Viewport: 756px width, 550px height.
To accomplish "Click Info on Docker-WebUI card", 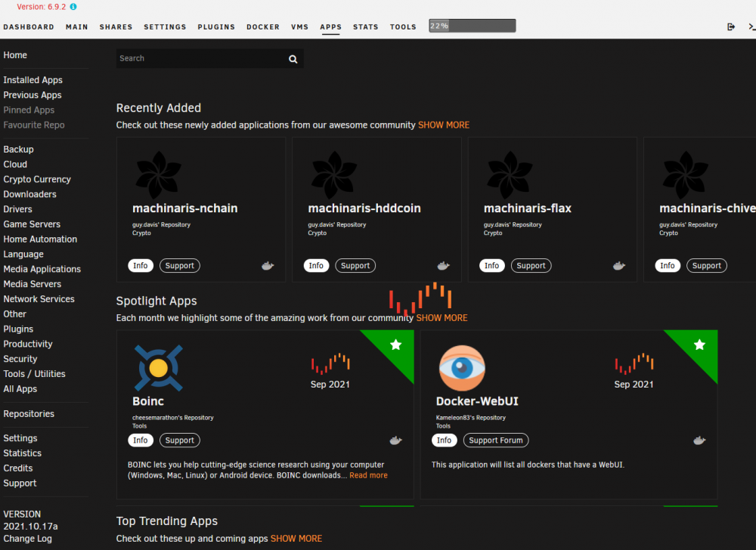I will tap(444, 440).
